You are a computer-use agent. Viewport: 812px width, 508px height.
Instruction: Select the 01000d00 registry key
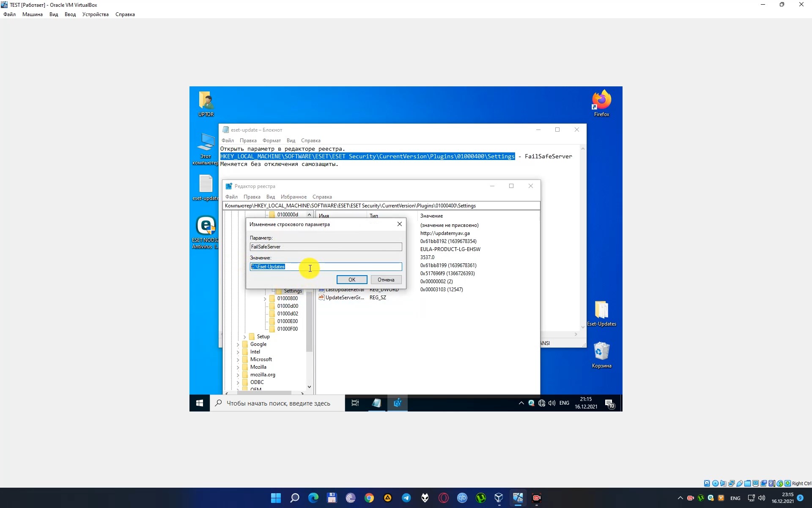click(288, 306)
